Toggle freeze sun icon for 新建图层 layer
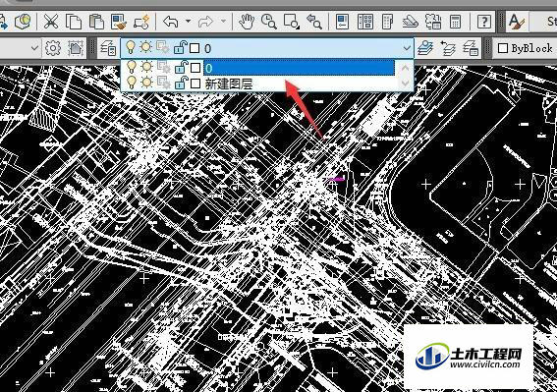The height and width of the screenshot is (392, 557). [x=146, y=83]
